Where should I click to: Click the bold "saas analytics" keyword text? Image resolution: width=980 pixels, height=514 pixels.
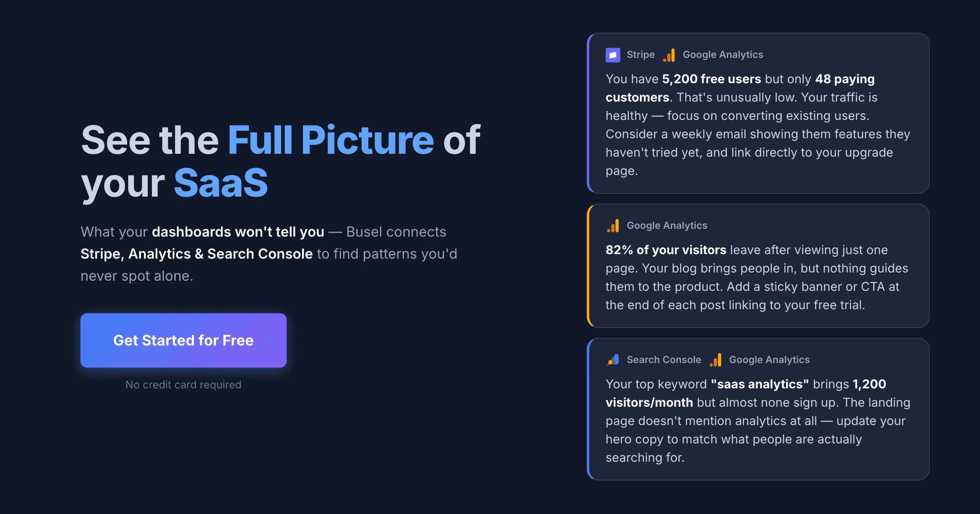click(759, 384)
